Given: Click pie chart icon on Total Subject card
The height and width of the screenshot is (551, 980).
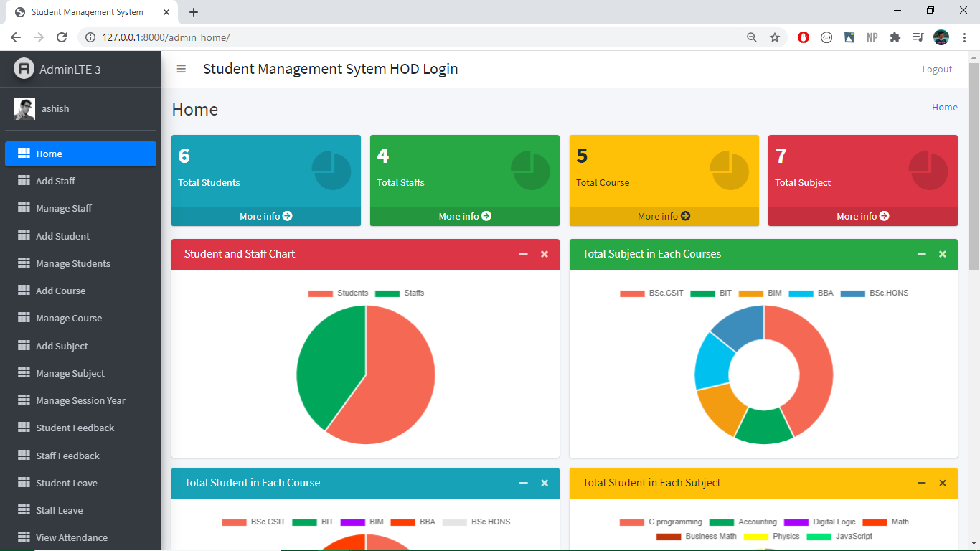Looking at the screenshot, I should tap(928, 170).
